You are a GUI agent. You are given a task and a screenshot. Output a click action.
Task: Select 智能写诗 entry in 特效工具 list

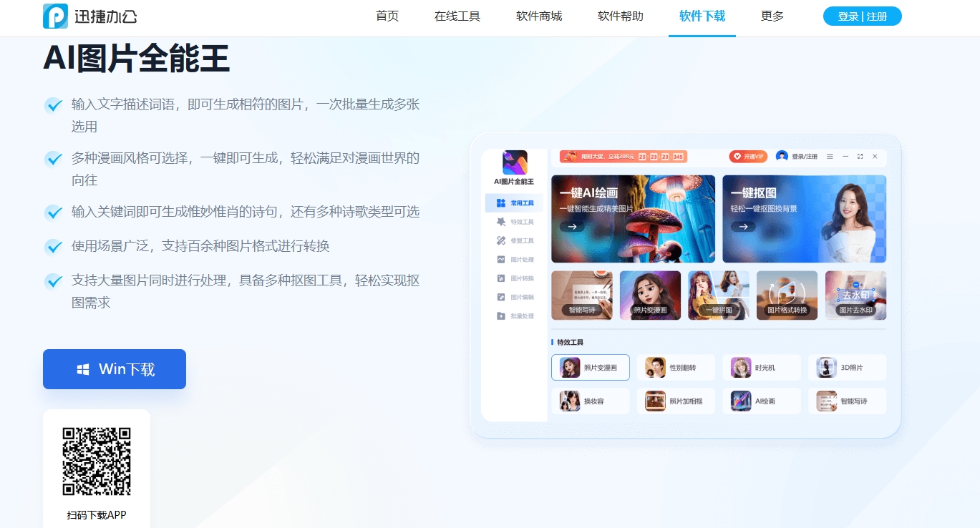848,401
